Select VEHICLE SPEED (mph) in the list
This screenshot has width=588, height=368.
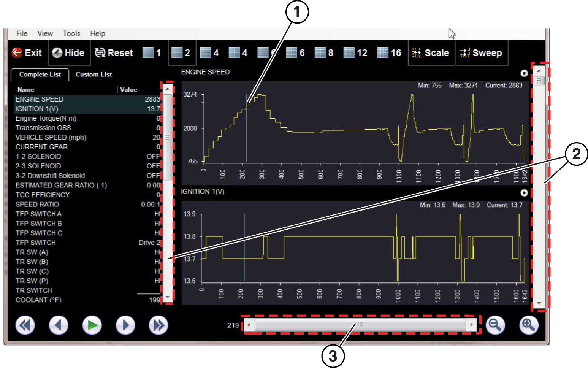tap(51, 138)
